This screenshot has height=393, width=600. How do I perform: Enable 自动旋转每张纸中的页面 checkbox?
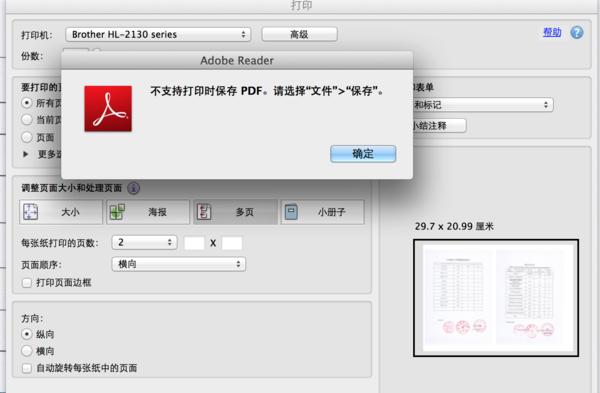click(x=27, y=368)
